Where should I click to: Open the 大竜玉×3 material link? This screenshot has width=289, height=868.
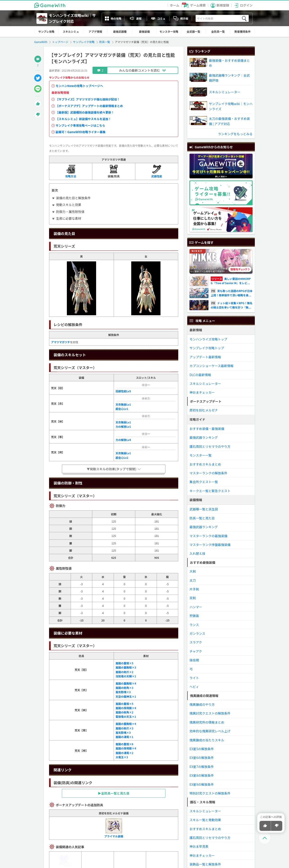coord(122,757)
